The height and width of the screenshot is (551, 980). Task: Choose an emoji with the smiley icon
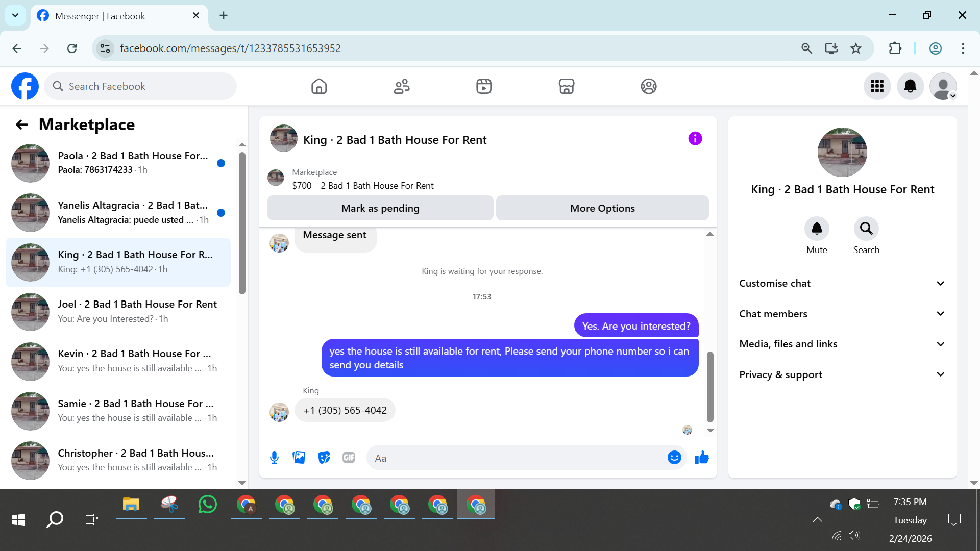[674, 458]
